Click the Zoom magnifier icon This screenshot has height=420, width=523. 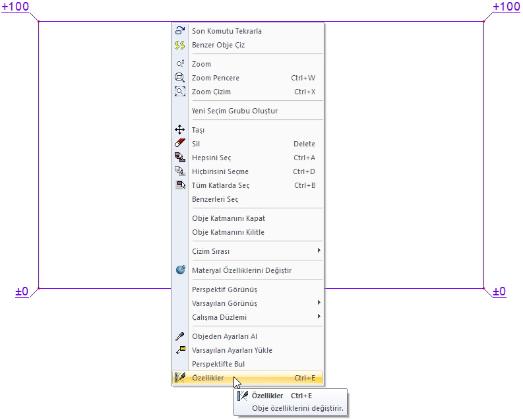tap(180, 63)
